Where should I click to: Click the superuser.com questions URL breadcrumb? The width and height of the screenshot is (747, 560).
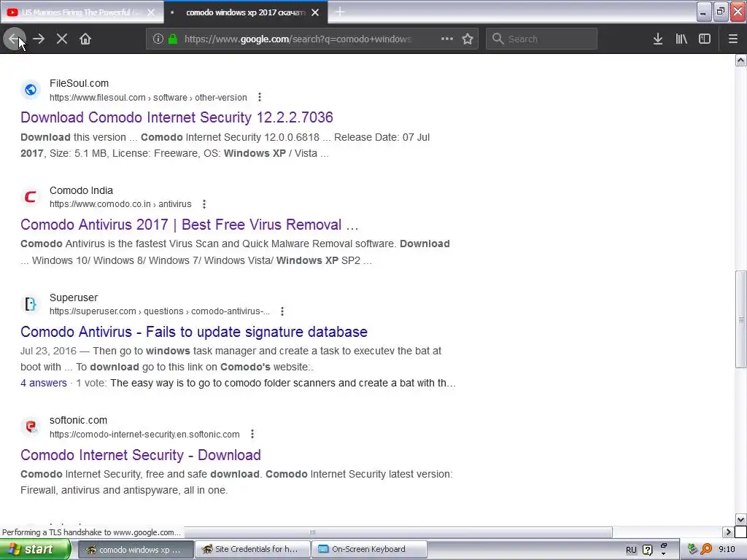(x=160, y=311)
